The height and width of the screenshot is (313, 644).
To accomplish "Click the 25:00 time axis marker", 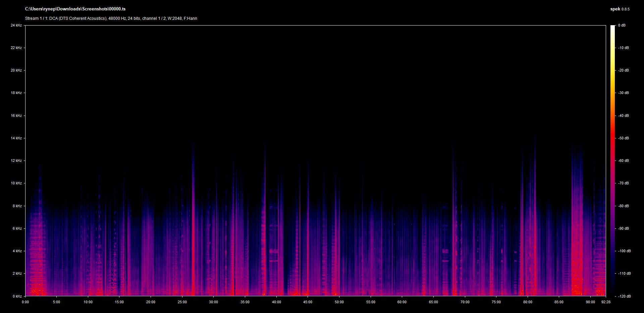I will pos(182,302).
